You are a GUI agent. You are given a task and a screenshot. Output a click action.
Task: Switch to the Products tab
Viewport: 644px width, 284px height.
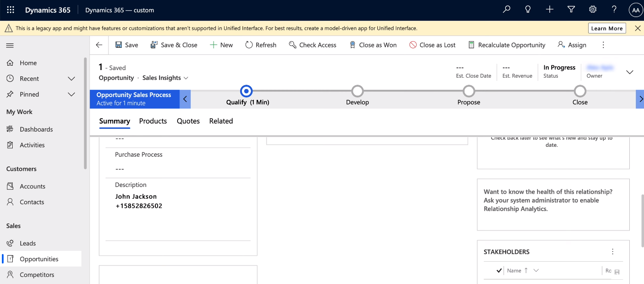coord(153,121)
